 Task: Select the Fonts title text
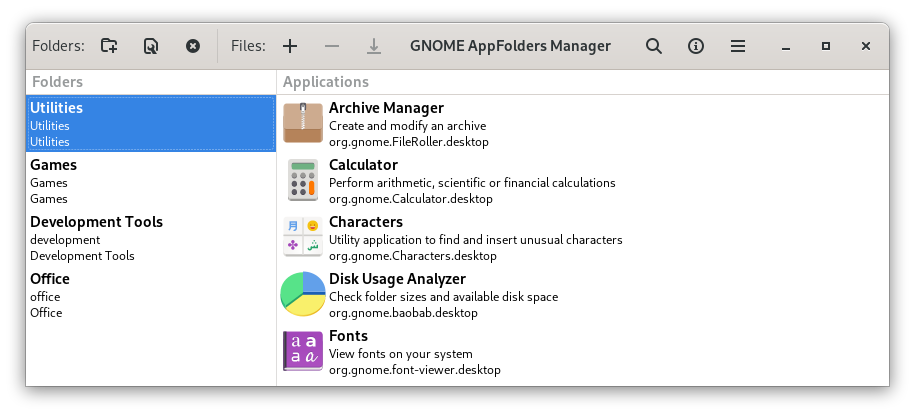(x=348, y=336)
